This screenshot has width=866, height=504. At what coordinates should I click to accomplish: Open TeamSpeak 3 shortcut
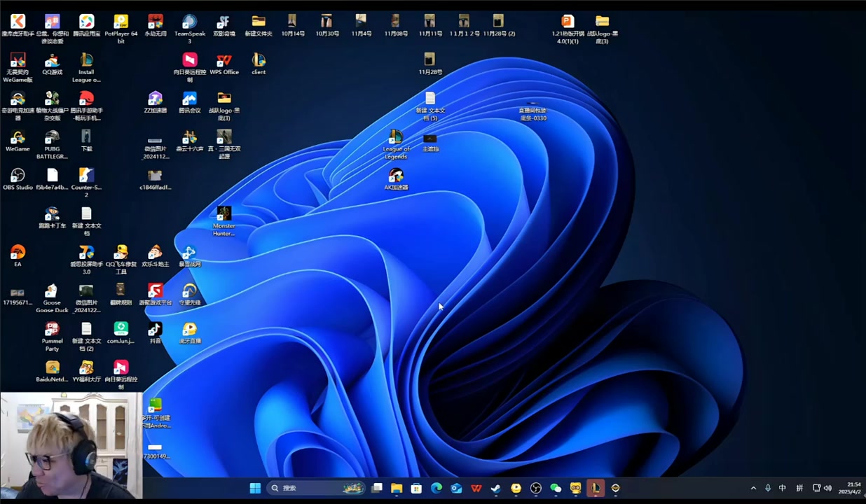click(x=189, y=22)
